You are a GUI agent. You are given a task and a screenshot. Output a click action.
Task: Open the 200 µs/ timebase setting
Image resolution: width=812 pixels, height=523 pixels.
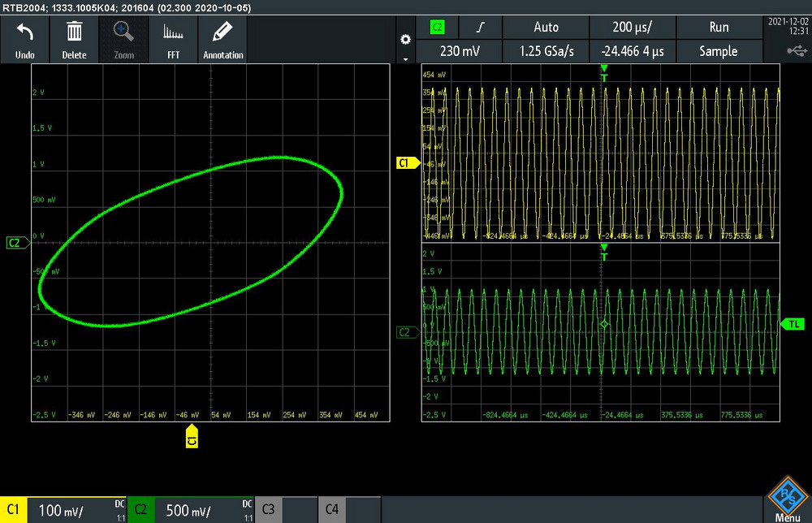pos(633,28)
